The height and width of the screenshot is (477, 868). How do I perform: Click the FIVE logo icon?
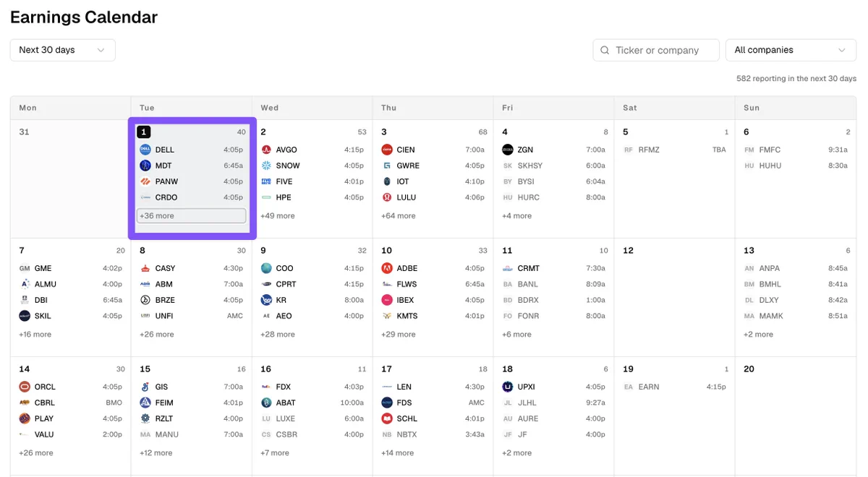[x=266, y=181]
